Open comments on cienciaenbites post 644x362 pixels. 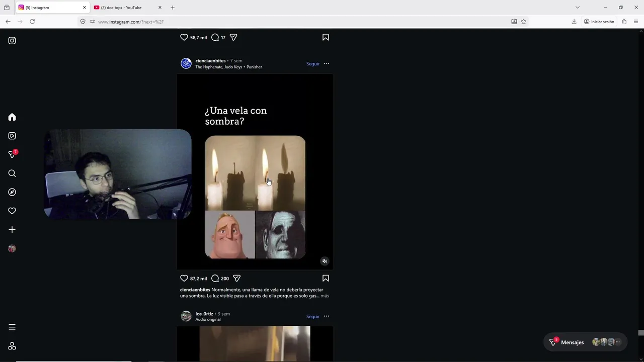click(x=215, y=278)
